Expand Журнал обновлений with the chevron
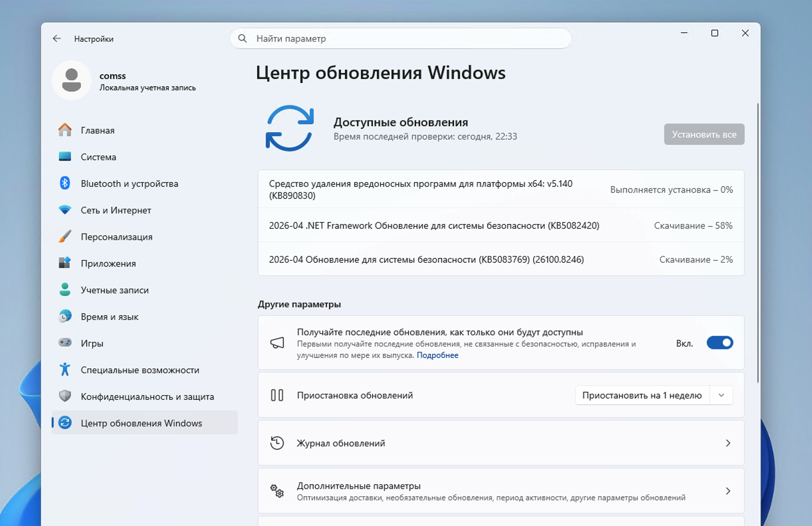The width and height of the screenshot is (812, 526). [728, 443]
